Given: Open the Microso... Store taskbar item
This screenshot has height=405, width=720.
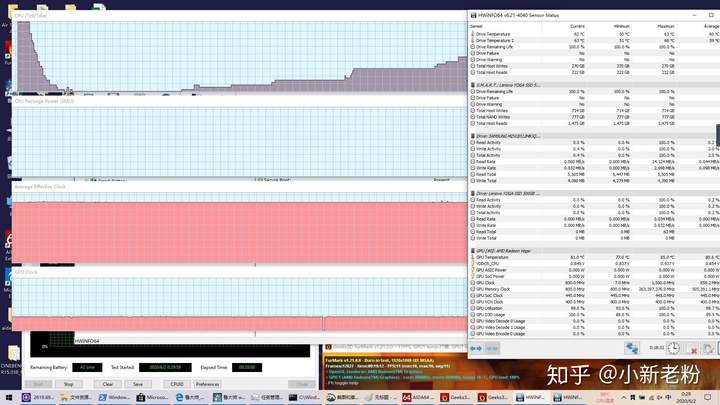Looking at the screenshot, I should (x=152, y=397).
